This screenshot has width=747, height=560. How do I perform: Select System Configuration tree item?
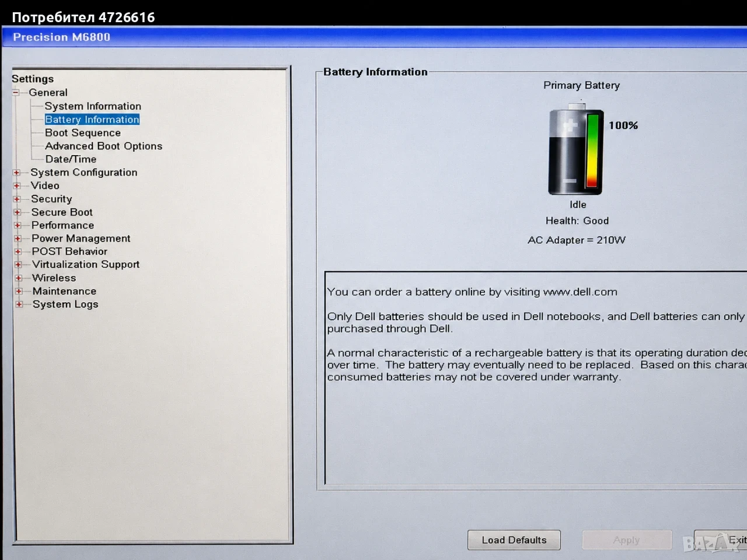(84, 173)
